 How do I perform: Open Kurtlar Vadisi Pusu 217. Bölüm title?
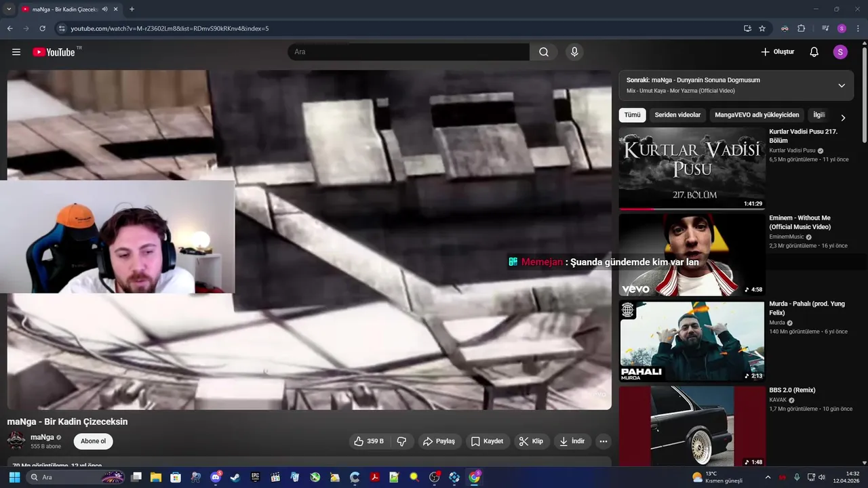tap(803, 136)
